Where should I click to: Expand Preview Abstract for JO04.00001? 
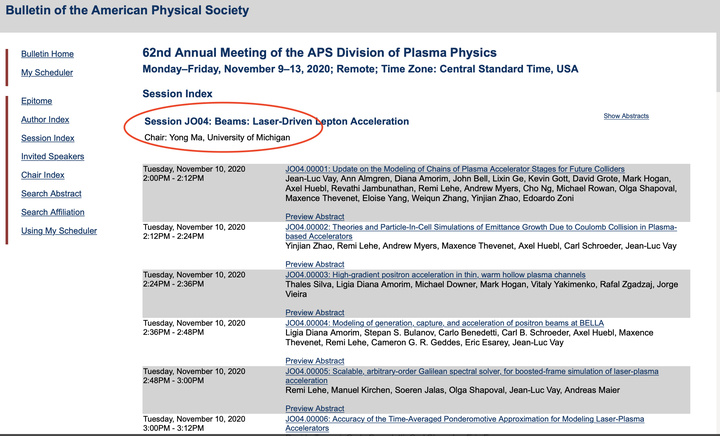314,216
